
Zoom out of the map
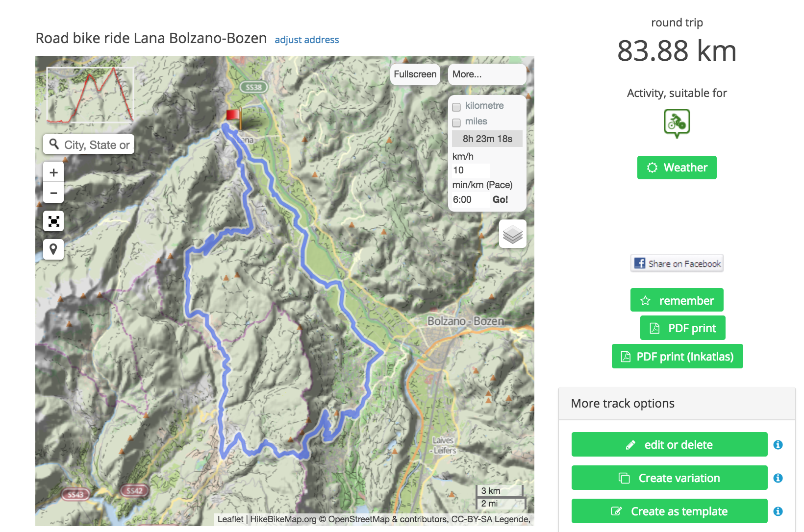53,193
